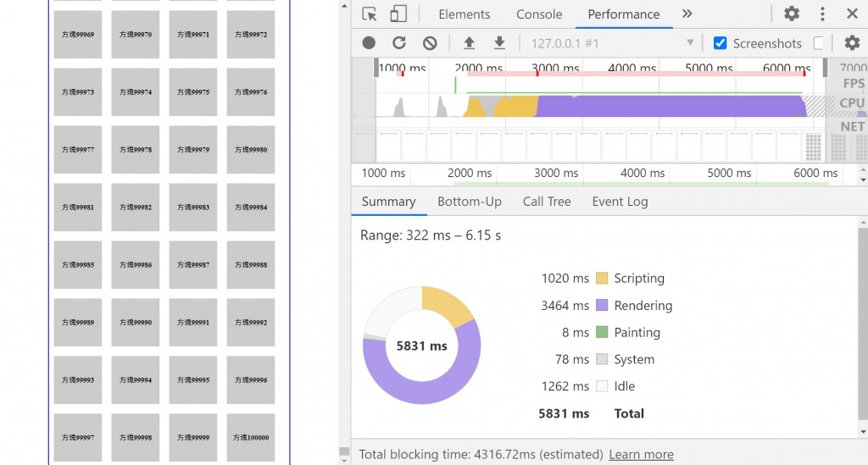The image size is (868, 465).
Task: Save the profile with the download arrow
Action: click(499, 43)
